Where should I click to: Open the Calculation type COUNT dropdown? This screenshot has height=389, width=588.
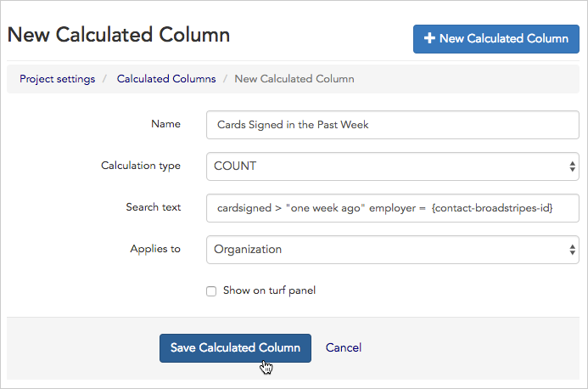pos(392,166)
